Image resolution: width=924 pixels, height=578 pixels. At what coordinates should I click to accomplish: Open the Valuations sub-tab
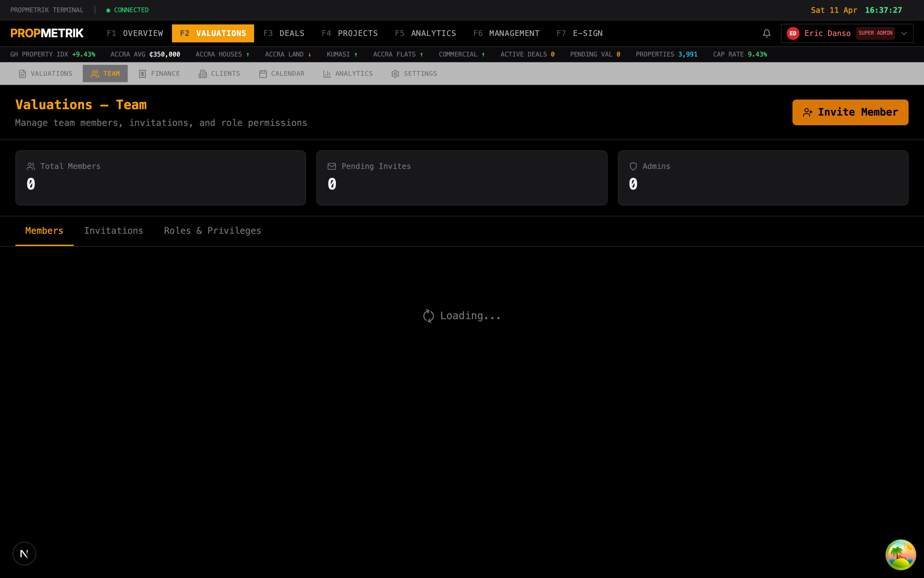click(46, 74)
